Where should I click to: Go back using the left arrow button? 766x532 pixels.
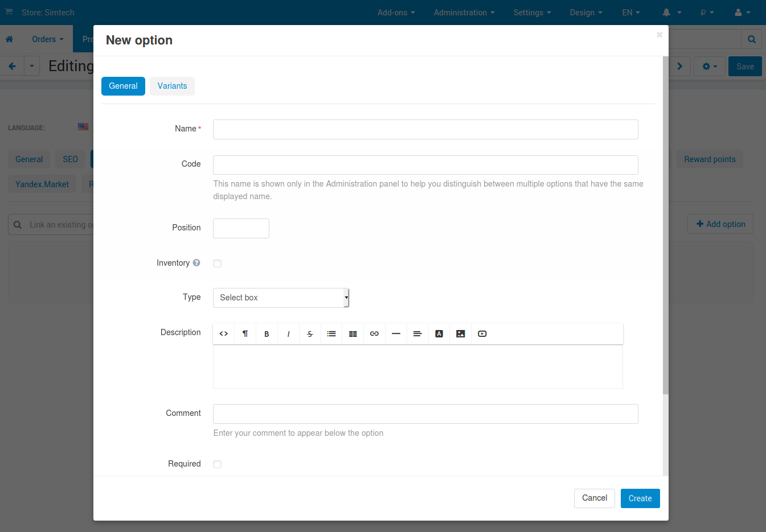(12, 66)
